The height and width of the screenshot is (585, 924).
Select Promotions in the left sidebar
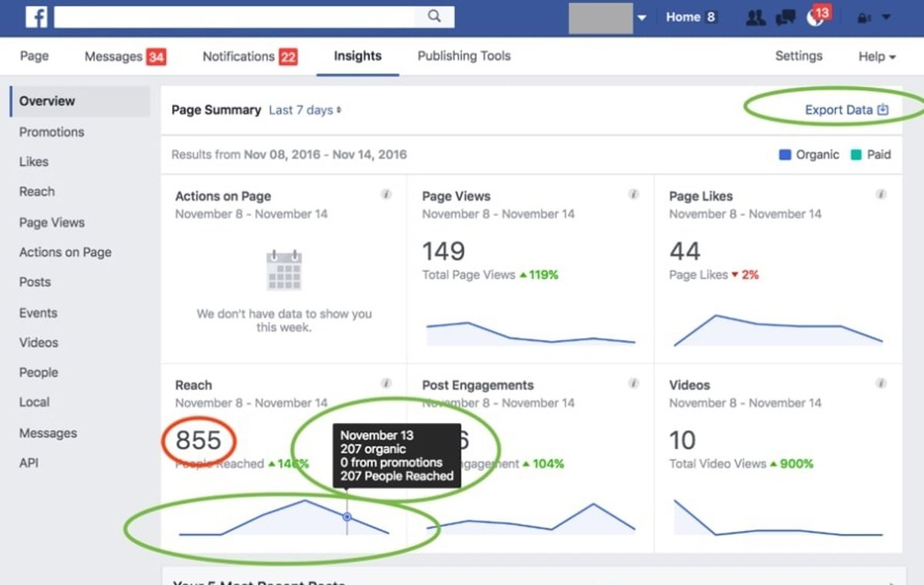52,132
